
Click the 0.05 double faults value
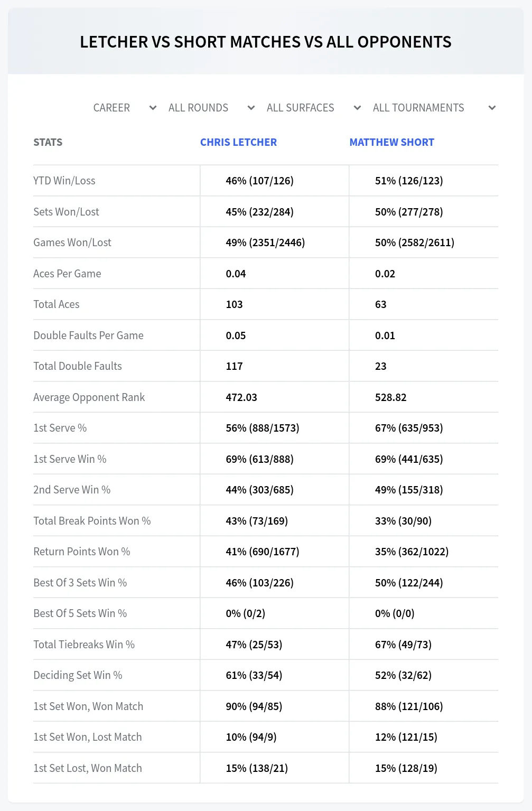tap(236, 335)
